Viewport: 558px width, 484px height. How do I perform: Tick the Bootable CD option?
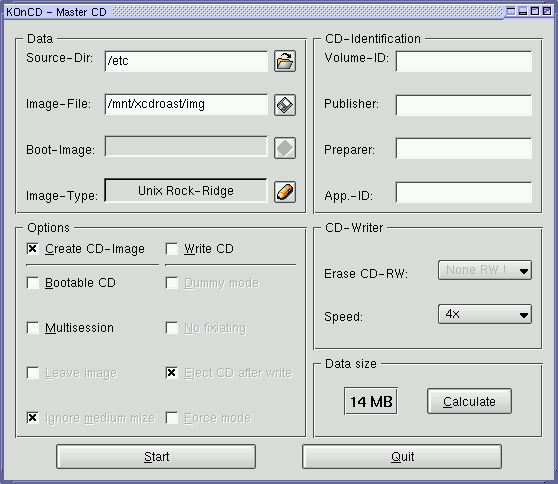(33, 283)
